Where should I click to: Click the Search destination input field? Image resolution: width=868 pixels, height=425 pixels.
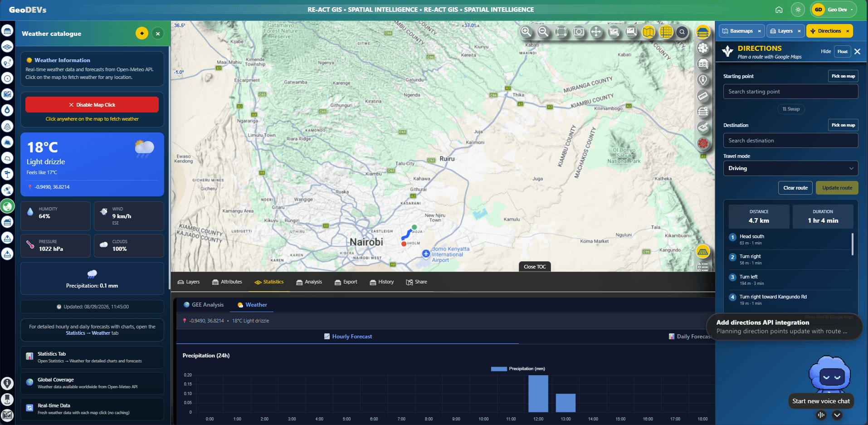(790, 141)
